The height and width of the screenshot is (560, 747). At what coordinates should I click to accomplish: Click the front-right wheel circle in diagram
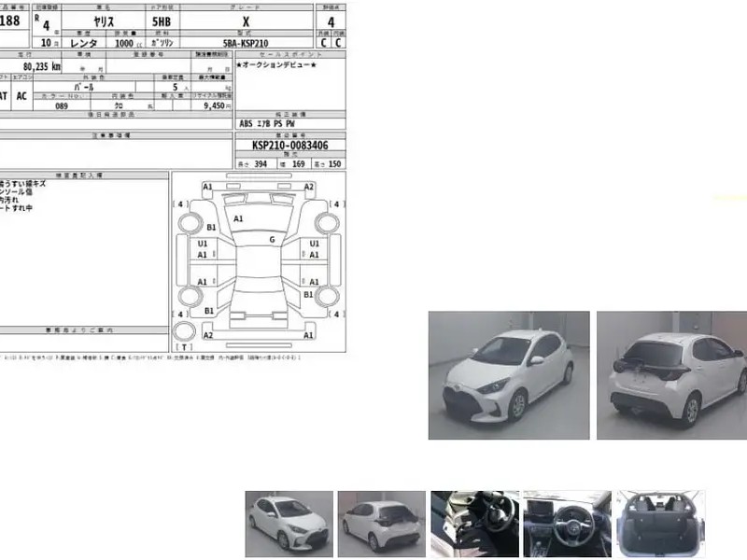click(326, 223)
